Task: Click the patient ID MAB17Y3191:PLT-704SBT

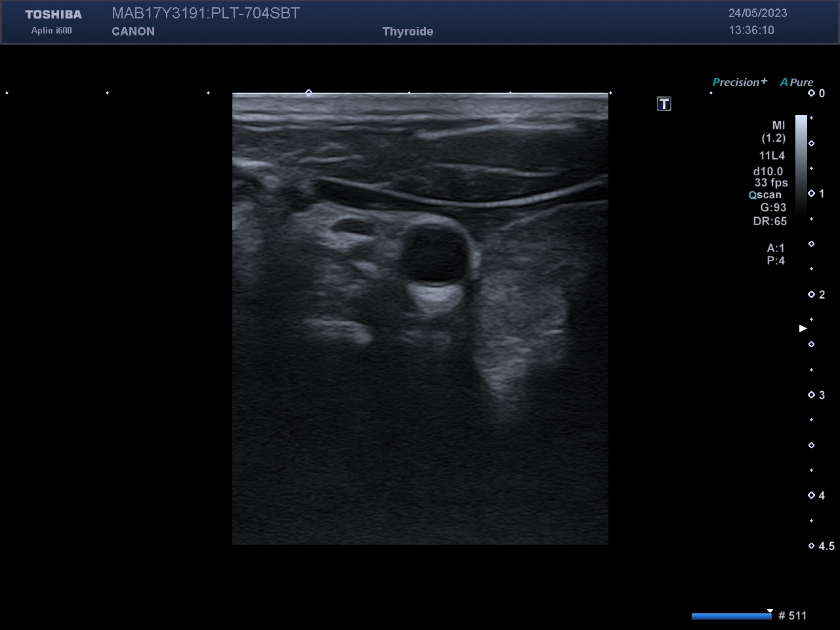Action: pyautogui.click(x=205, y=13)
